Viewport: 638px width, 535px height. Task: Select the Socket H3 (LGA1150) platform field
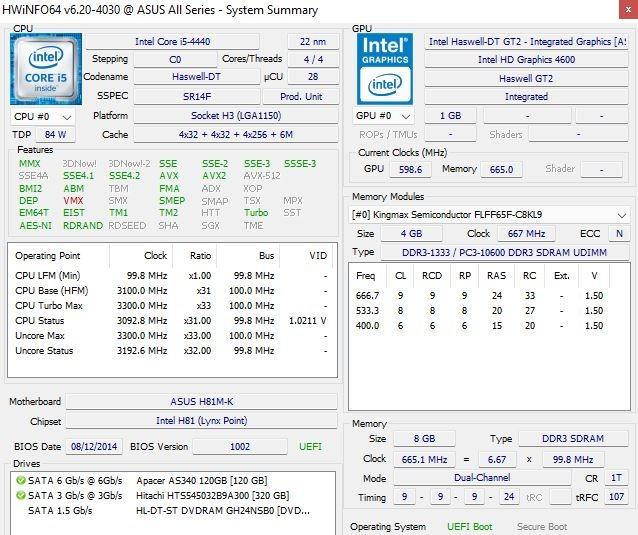pos(236,116)
